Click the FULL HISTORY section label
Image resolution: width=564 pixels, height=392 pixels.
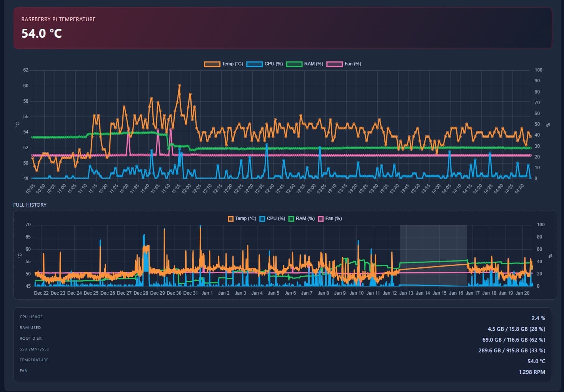(30, 205)
